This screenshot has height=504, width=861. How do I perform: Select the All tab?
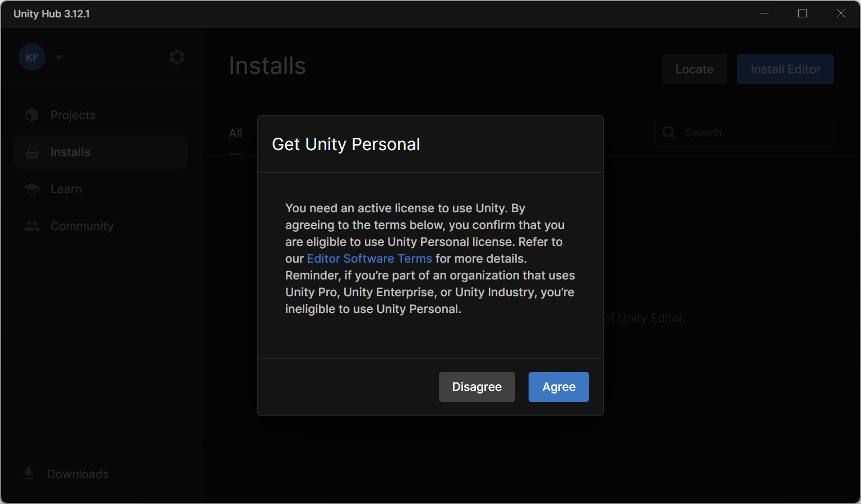coord(235,133)
